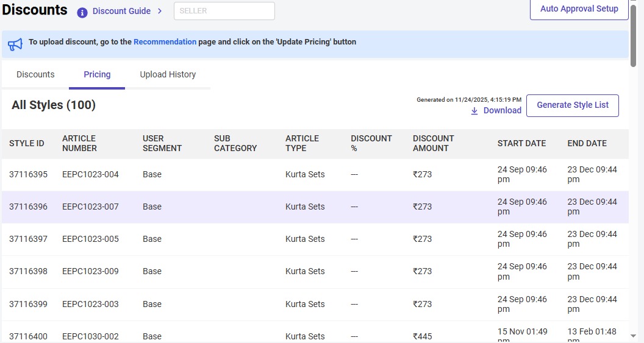Click the STYLE ID column header
Viewport: 644px width, 343px height.
click(x=27, y=144)
